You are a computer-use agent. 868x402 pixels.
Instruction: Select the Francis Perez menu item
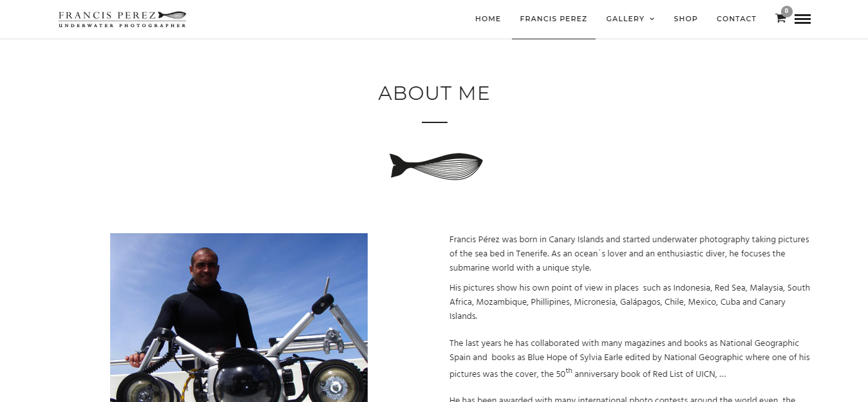554,19
